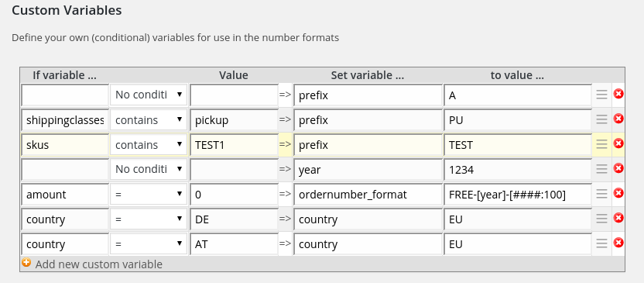Click the 'If variable ...' column header
The width and height of the screenshot is (644, 283).
coord(64,75)
